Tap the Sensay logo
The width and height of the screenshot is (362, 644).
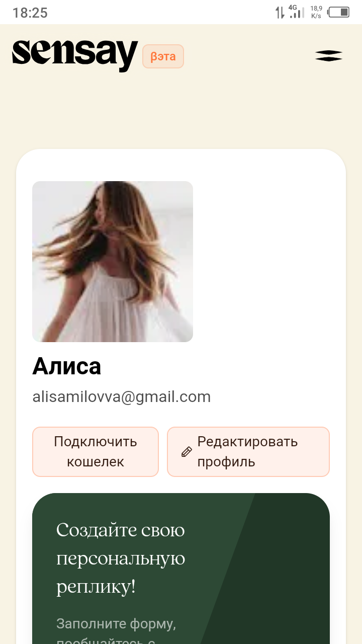[75, 55]
